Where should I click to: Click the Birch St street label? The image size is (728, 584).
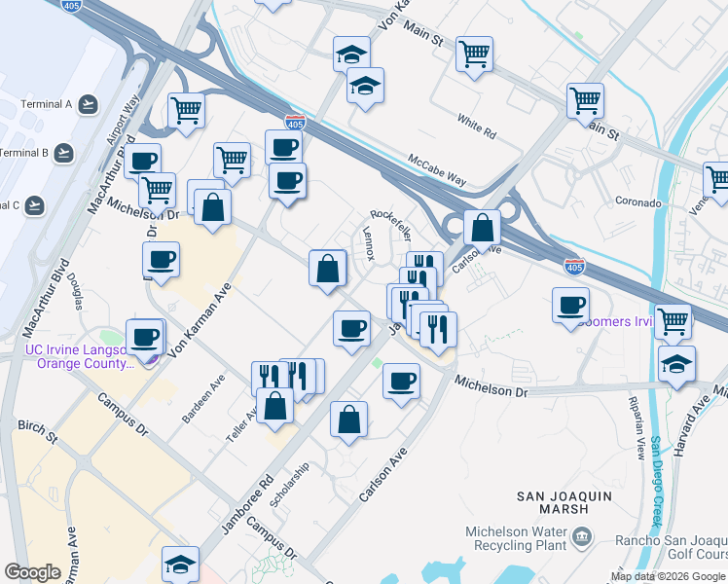[x=38, y=432]
